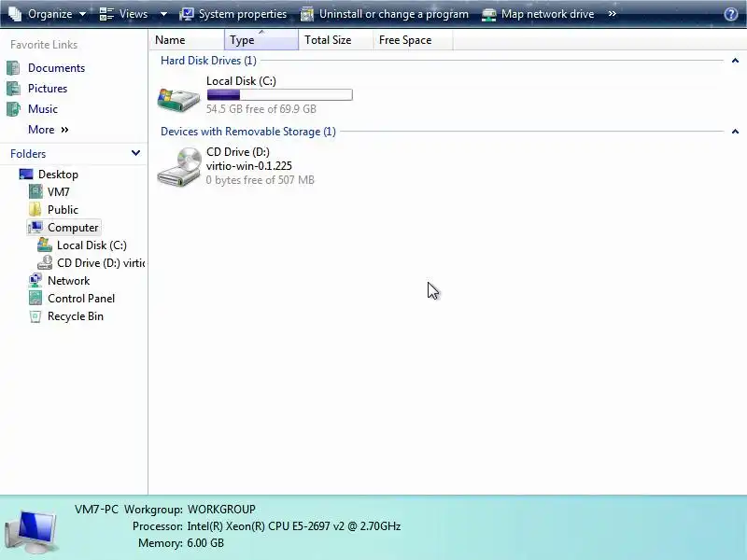Open Music in Favorite Links
The width and height of the screenshot is (747, 560).
(x=43, y=109)
